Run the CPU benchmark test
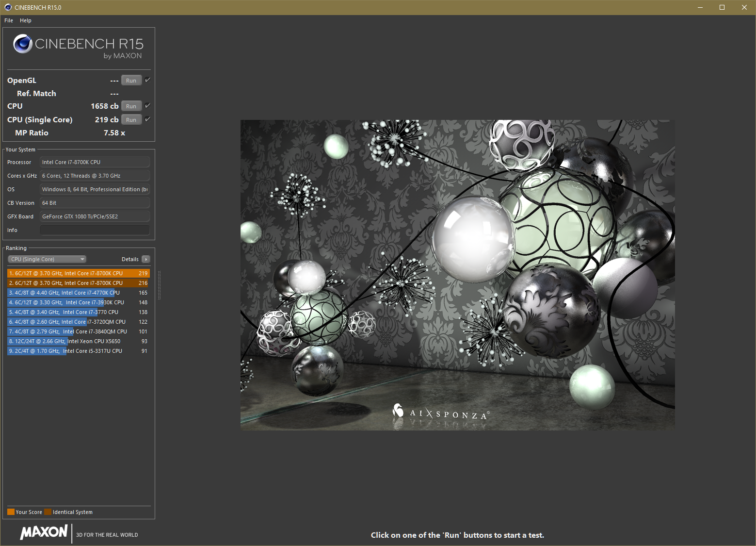 (x=131, y=106)
